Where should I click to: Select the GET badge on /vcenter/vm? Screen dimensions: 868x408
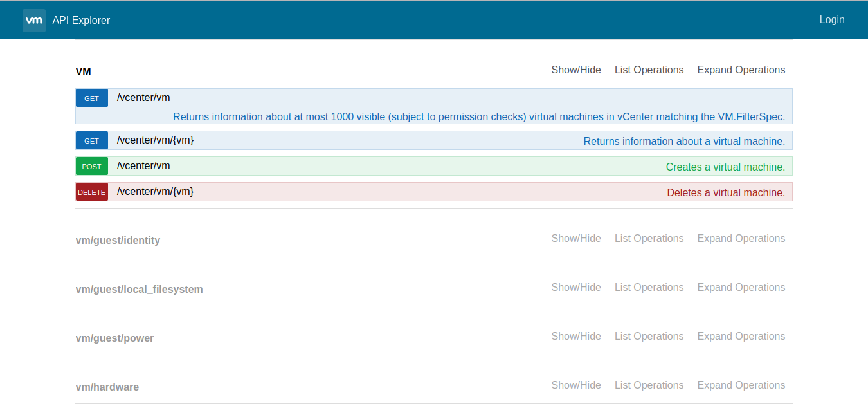point(91,98)
